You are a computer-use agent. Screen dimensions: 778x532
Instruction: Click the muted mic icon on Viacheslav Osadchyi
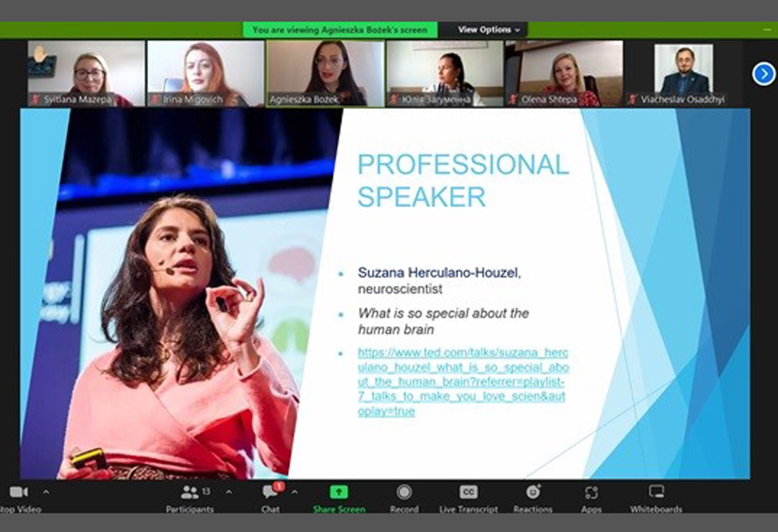click(x=632, y=99)
